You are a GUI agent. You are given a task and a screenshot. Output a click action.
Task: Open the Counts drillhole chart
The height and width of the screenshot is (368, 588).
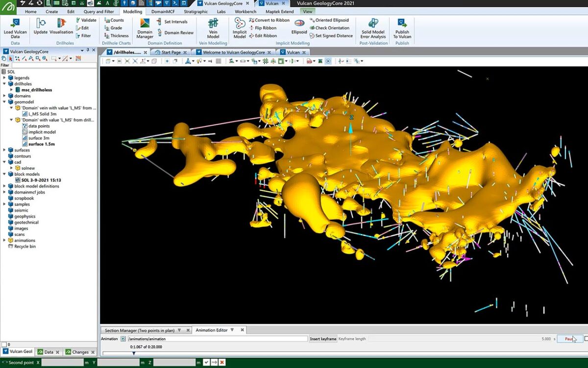coord(113,20)
